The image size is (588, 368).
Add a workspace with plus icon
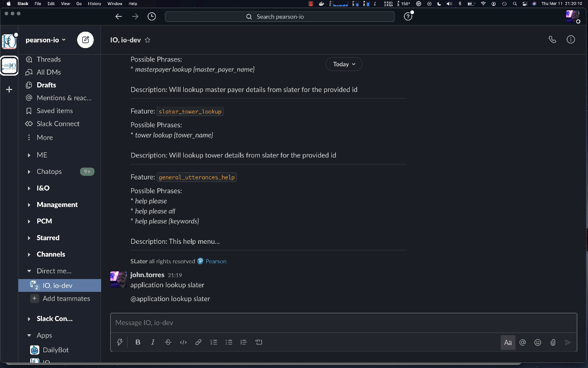tap(9, 89)
